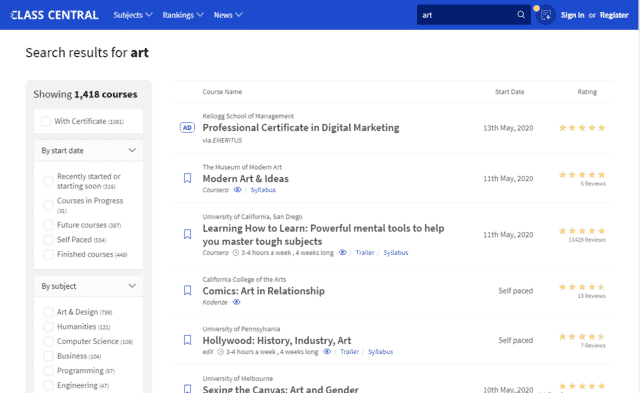Check the Future courses filter

click(48, 225)
